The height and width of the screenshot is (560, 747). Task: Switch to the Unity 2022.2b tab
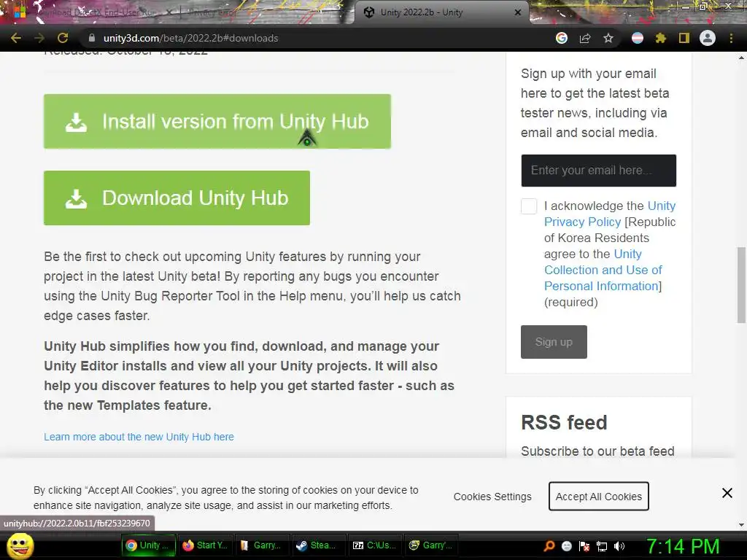pos(442,12)
